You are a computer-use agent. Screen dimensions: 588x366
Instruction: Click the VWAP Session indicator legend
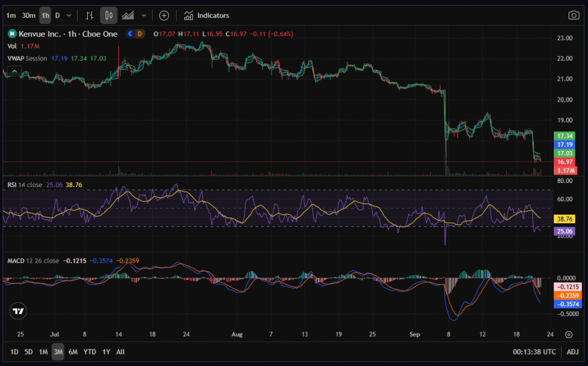coord(27,59)
